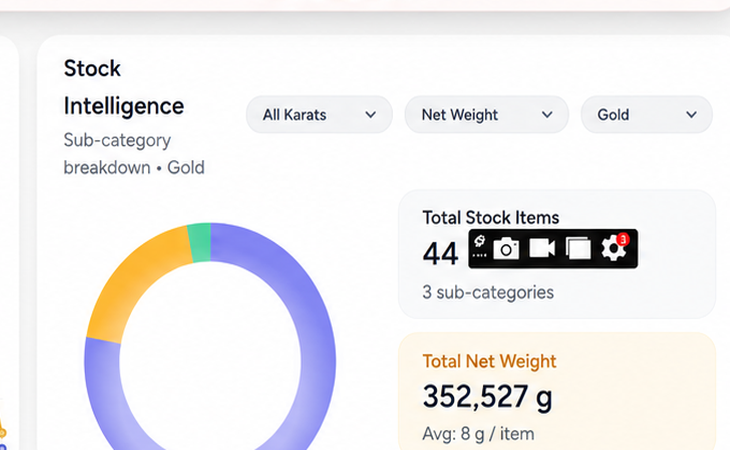The height and width of the screenshot is (450, 730).
Task: Click the camera screenshot icon
Action: [506, 249]
